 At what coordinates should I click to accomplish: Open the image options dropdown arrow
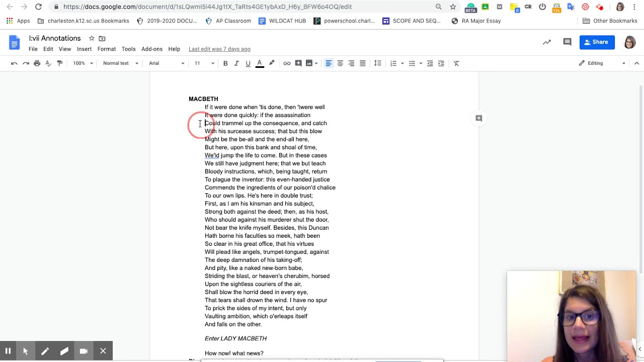[316, 63]
